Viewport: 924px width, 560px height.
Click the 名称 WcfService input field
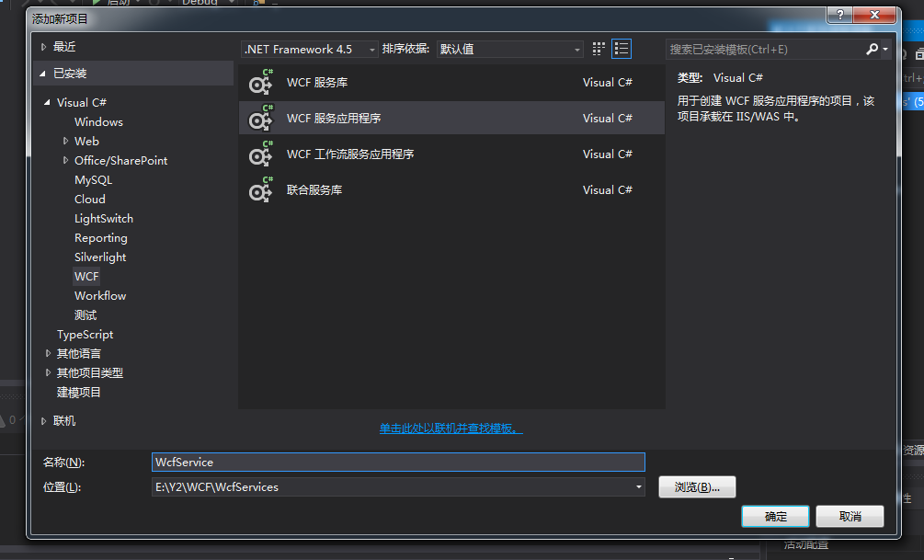tap(398, 463)
